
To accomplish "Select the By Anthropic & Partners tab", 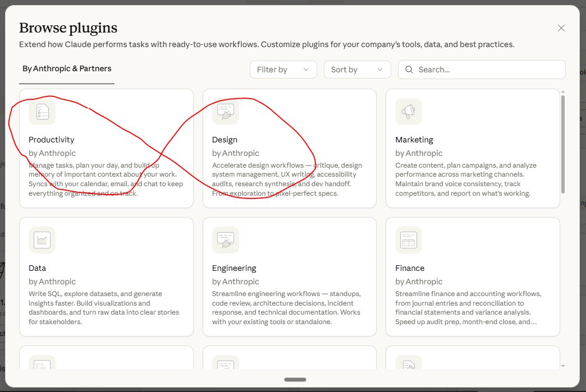I will [67, 68].
